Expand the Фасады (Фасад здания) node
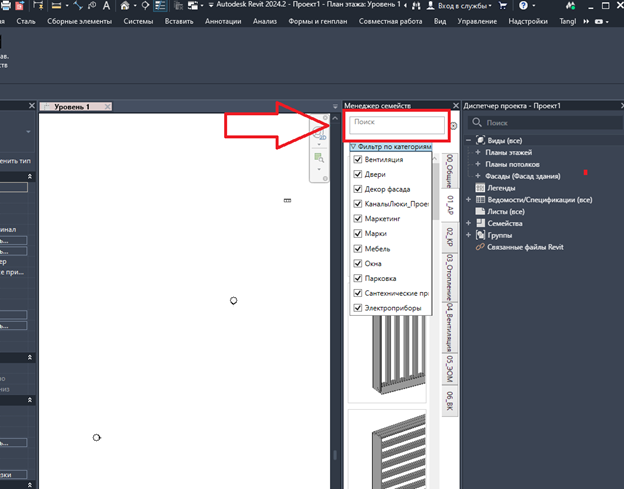Screen dimensions: 624x489 (x=478, y=175)
